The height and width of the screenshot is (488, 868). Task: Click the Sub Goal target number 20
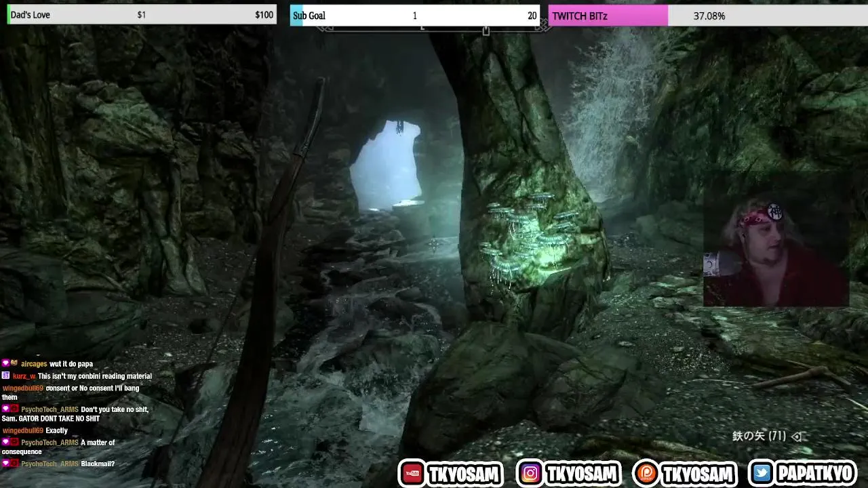pos(532,16)
